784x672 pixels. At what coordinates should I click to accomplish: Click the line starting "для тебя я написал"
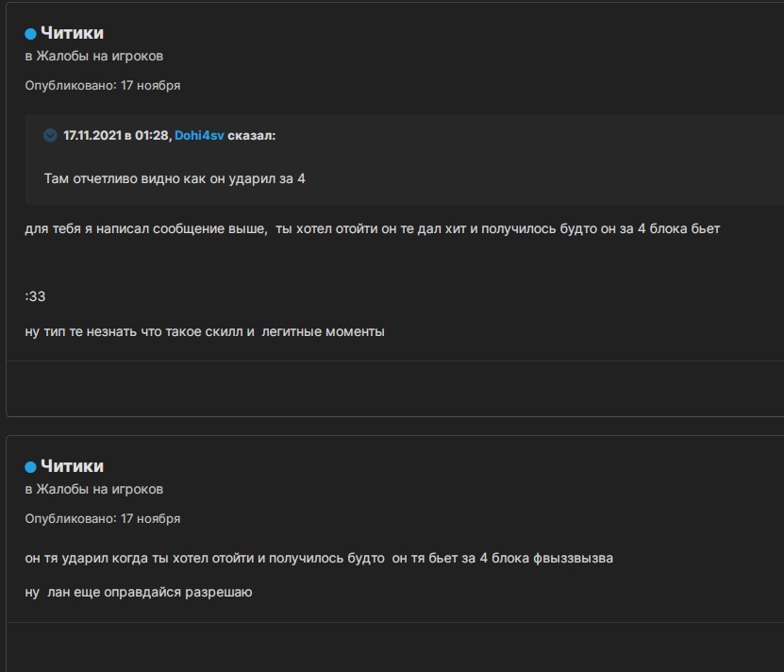372,228
